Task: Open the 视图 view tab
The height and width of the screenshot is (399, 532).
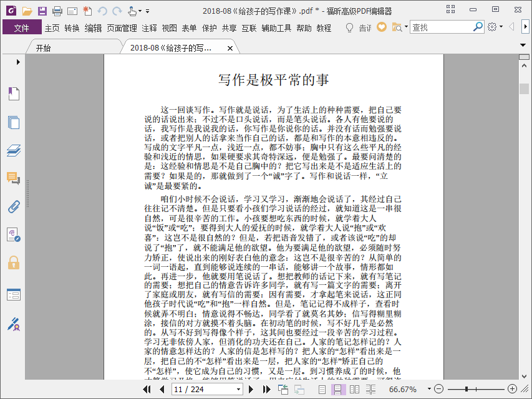Action: [169, 28]
